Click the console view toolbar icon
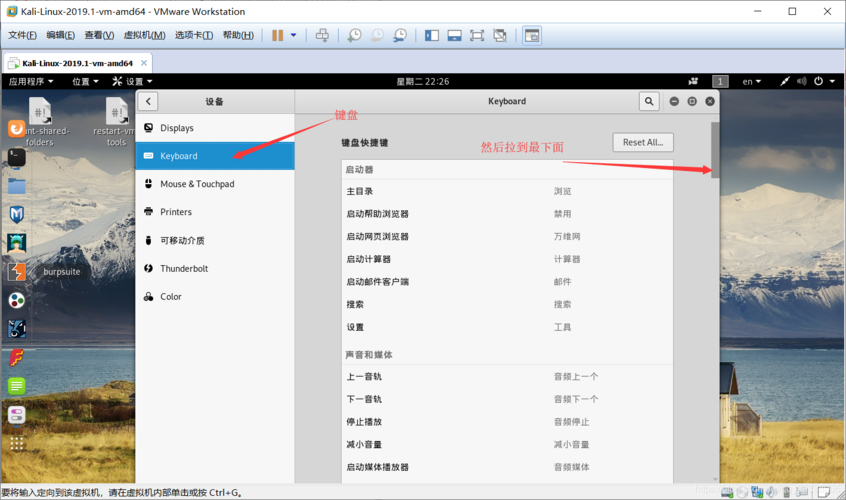 [x=532, y=36]
